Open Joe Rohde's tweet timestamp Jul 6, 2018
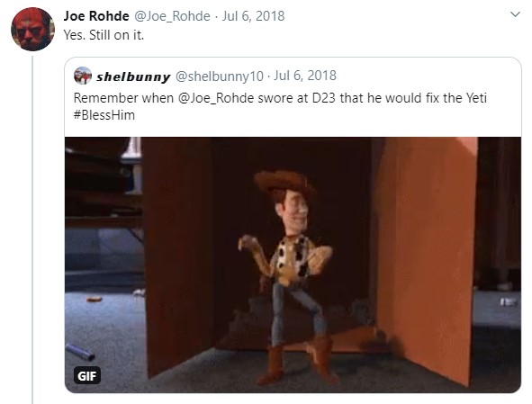The height and width of the screenshot is (404, 532). coord(253,16)
